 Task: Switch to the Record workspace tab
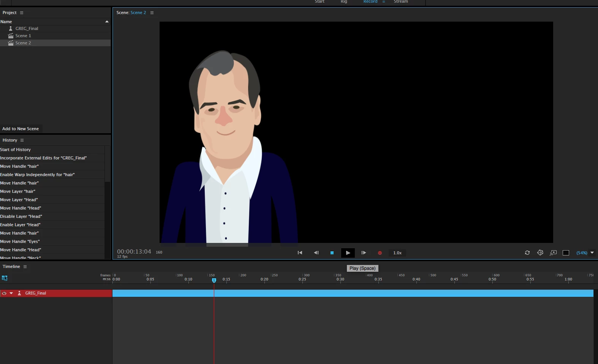(370, 2)
